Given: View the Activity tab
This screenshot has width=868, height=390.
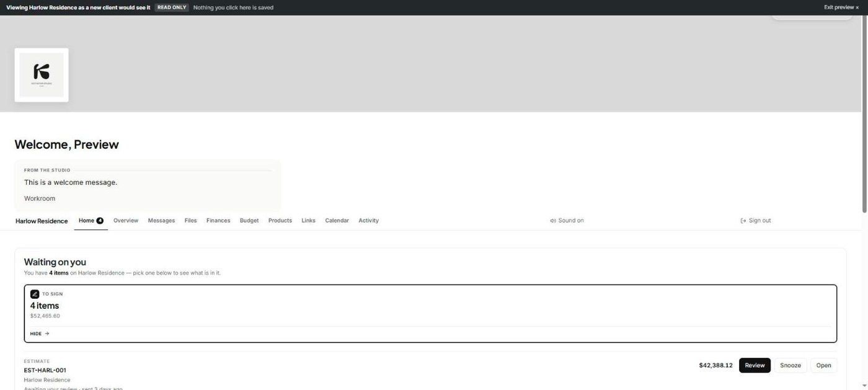Looking at the screenshot, I should 368,221.
